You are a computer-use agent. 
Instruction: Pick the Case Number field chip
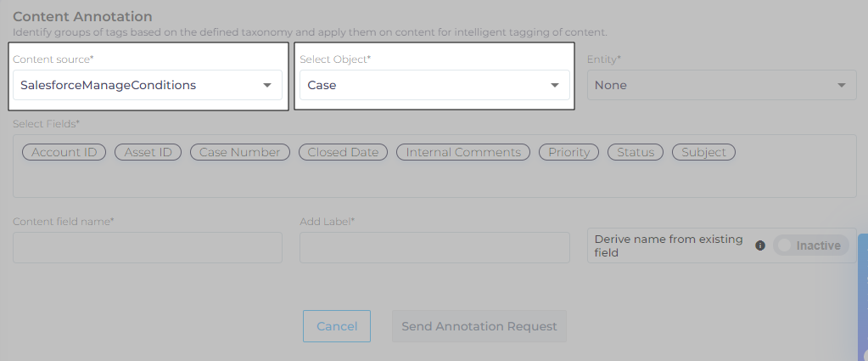(x=239, y=152)
